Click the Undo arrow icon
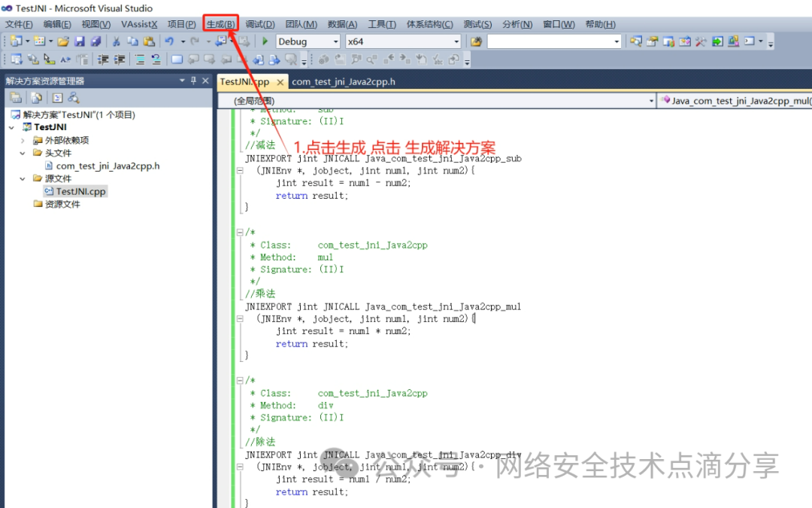The height and width of the screenshot is (508, 812). 169,41
